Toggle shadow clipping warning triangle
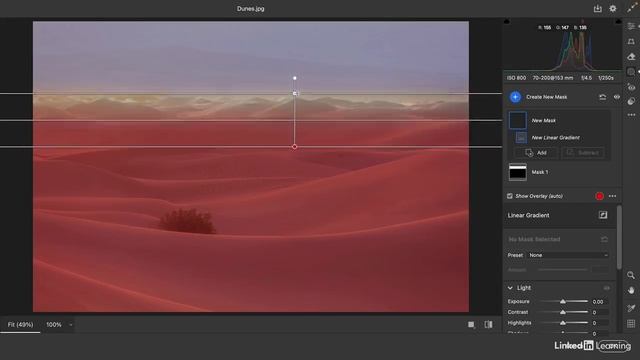The width and height of the screenshot is (640, 360). (507, 21)
